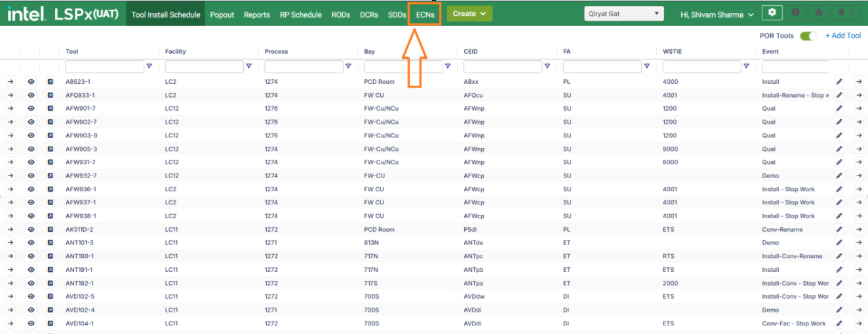Click the edit pencil for AFQ933-1 row
The height and width of the screenshot is (334, 868).
(x=839, y=96)
